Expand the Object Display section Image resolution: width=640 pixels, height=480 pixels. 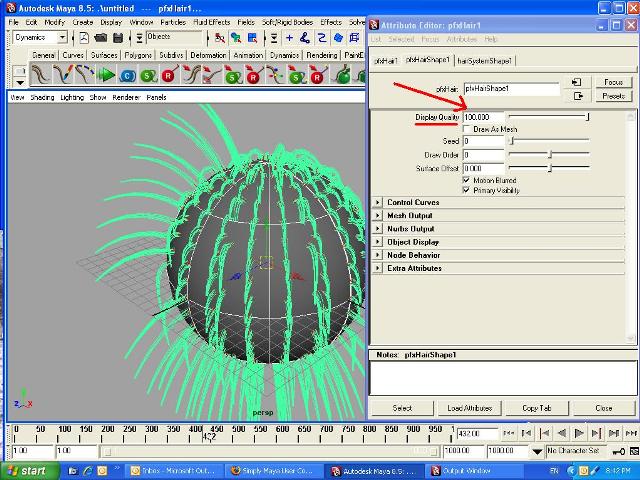(x=378, y=242)
